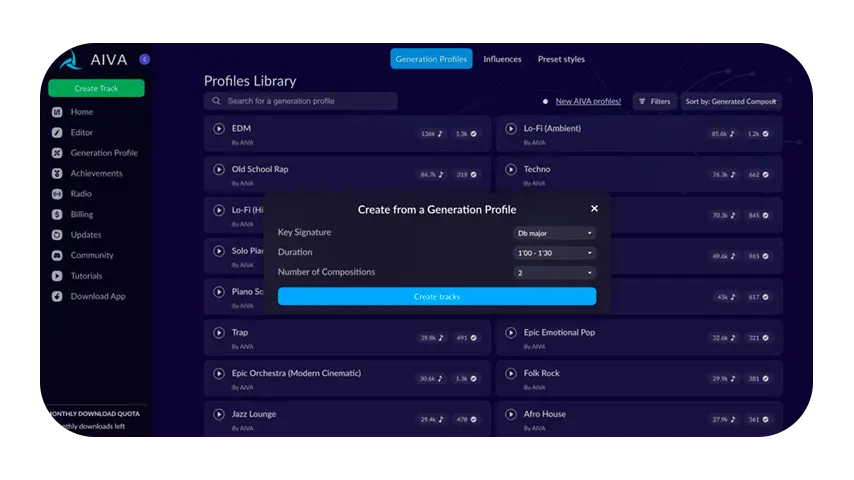Screen dimensions: 854x480
Task: Click the Afro House 27.9k compositions badge
Action: tap(723, 420)
